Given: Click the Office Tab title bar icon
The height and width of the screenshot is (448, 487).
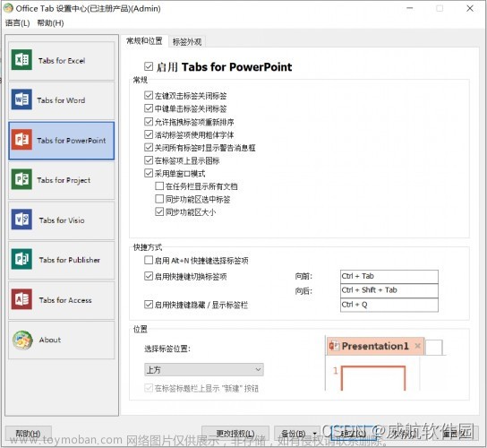Looking at the screenshot, I should pyautogui.click(x=8, y=8).
